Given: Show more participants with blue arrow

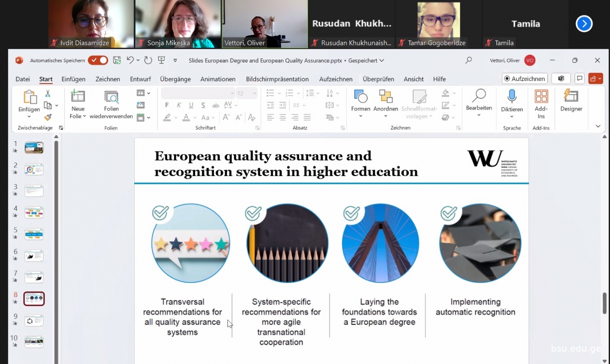Looking at the screenshot, I should [584, 24].
